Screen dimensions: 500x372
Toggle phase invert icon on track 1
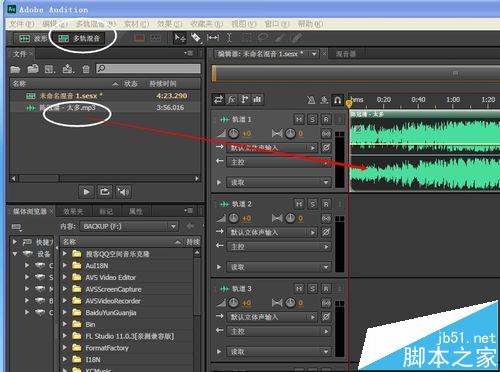pyautogui.click(x=326, y=147)
